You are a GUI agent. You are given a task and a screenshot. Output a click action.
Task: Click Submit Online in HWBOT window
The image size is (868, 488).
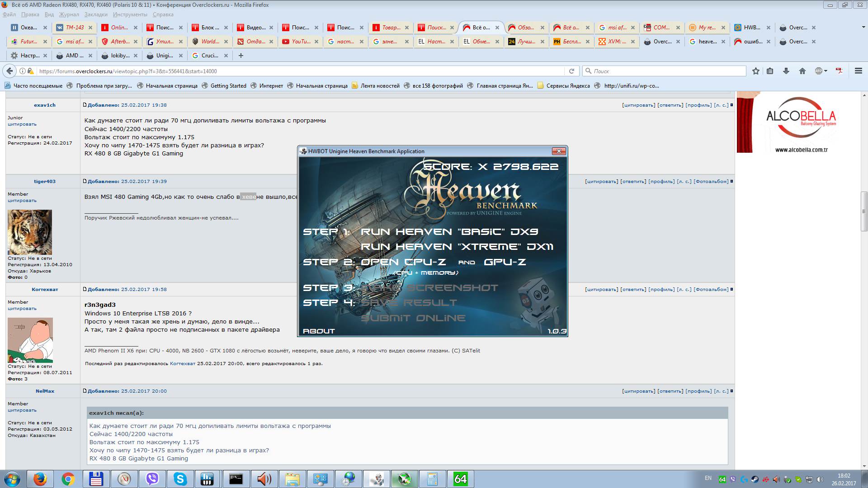click(413, 318)
